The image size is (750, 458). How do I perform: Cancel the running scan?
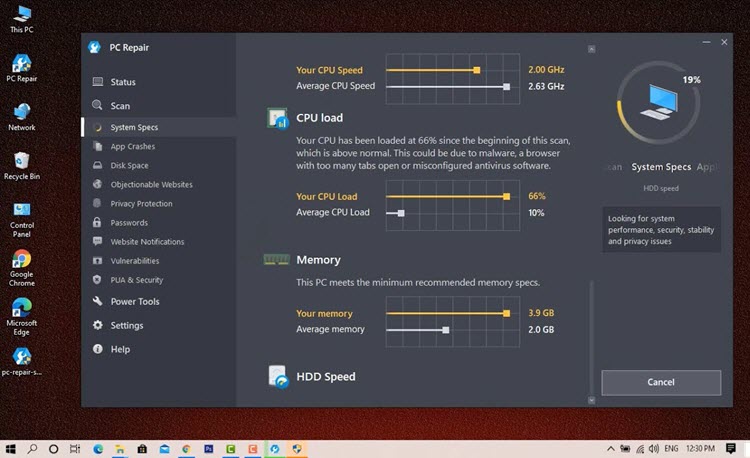click(x=661, y=382)
